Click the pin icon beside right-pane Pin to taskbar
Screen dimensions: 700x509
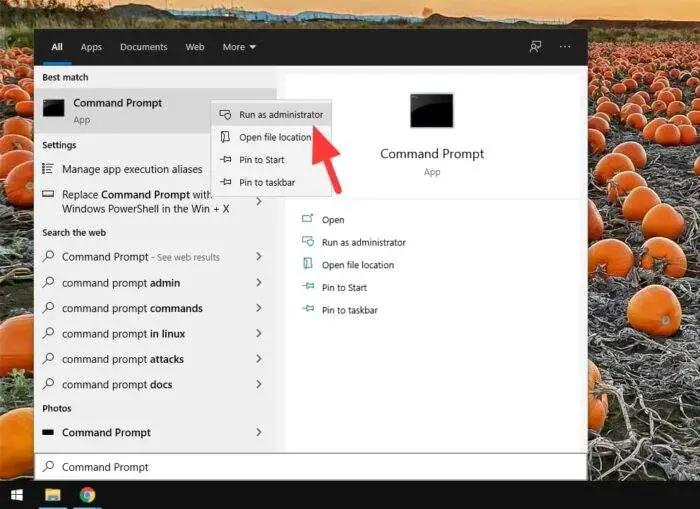tap(308, 309)
